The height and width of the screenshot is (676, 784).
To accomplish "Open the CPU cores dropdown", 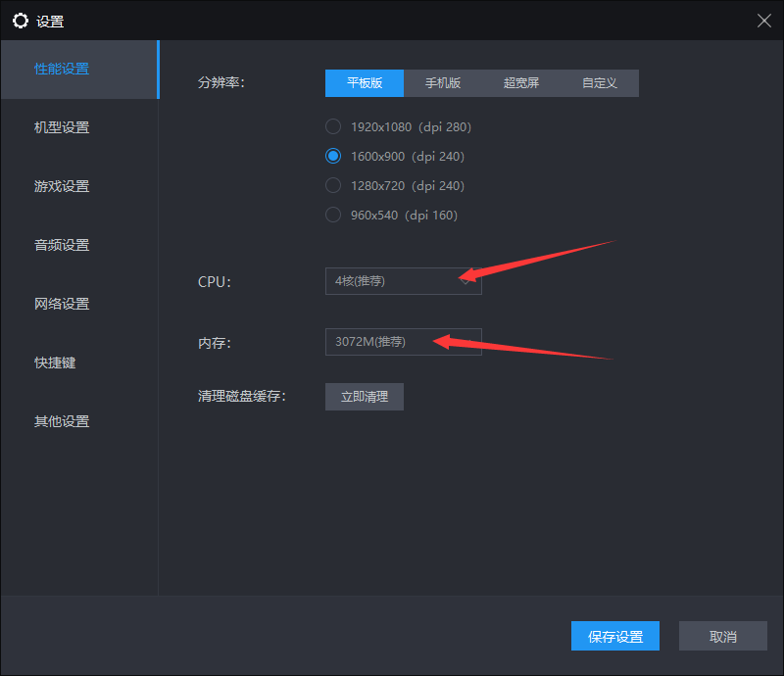I will coord(403,281).
